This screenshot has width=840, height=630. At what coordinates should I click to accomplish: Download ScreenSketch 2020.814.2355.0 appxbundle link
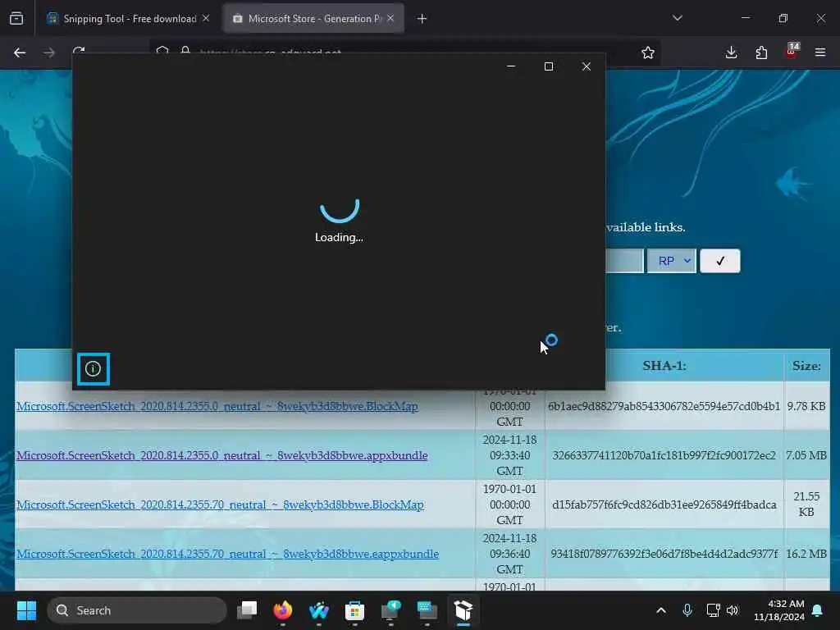(x=221, y=455)
